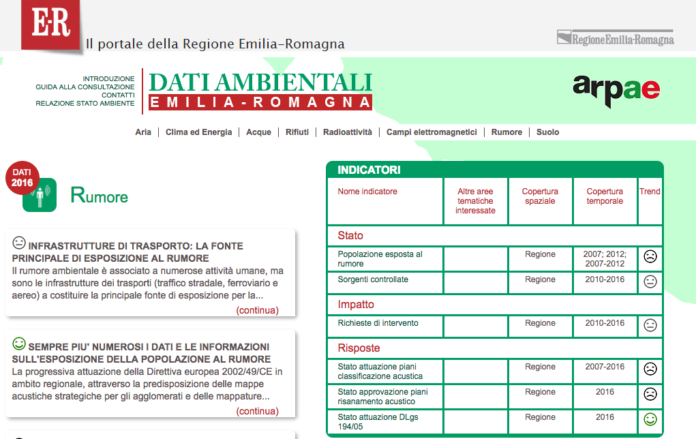Open the Suolo section
This screenshot has width=696, height=439.
[548, 132]
